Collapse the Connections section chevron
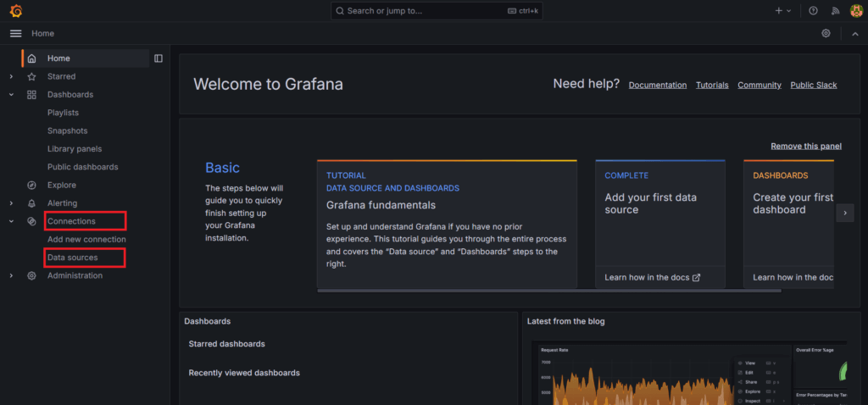 click(11, 221)
